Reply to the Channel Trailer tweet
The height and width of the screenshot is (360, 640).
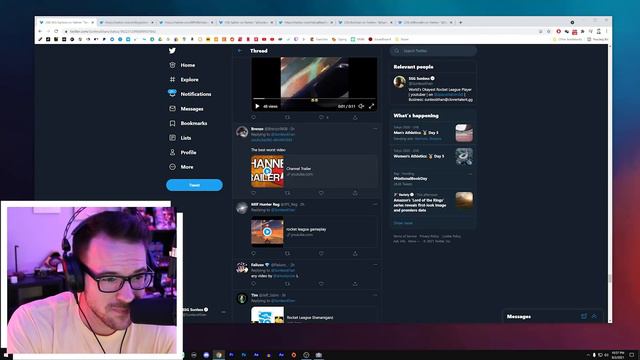pos(253,193)
